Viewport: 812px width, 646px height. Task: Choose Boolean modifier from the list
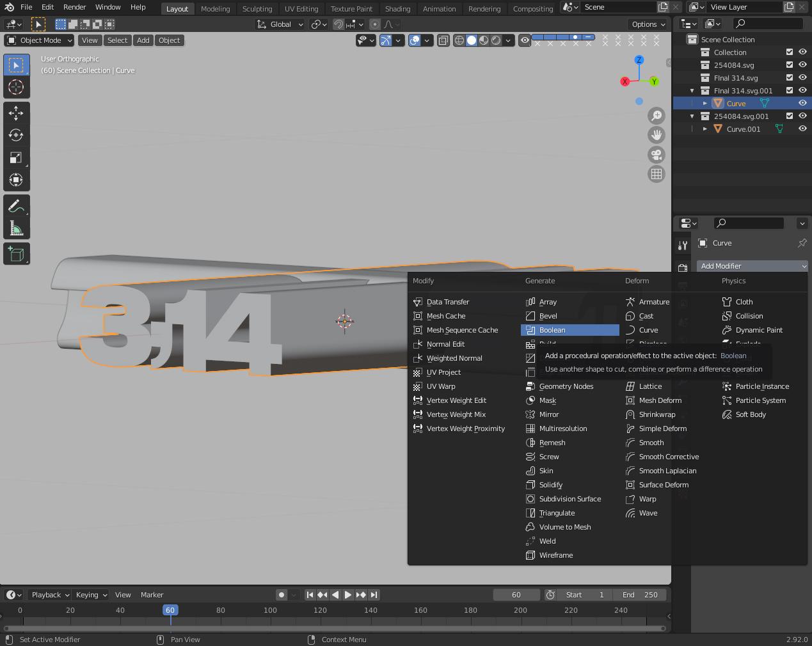[x=570, y=330]
